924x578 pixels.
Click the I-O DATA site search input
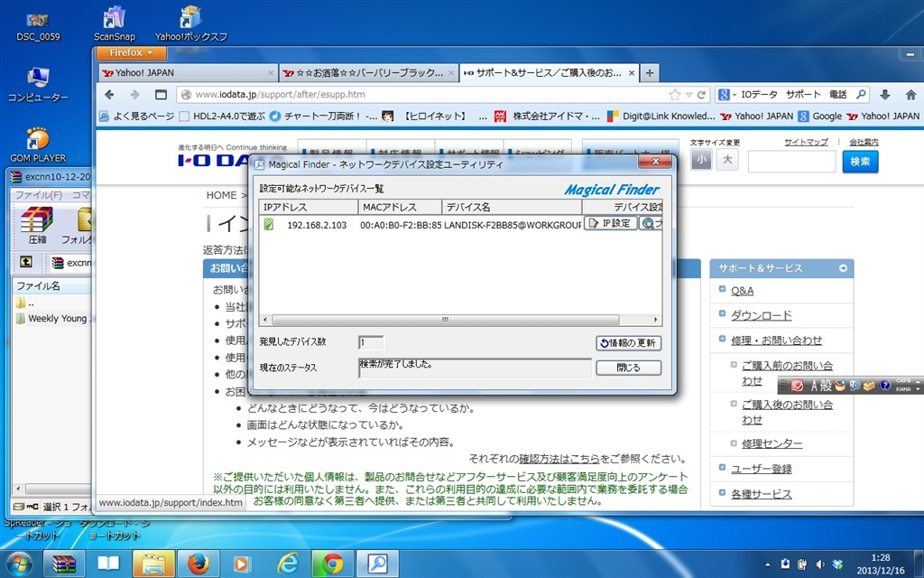[791, 162]
